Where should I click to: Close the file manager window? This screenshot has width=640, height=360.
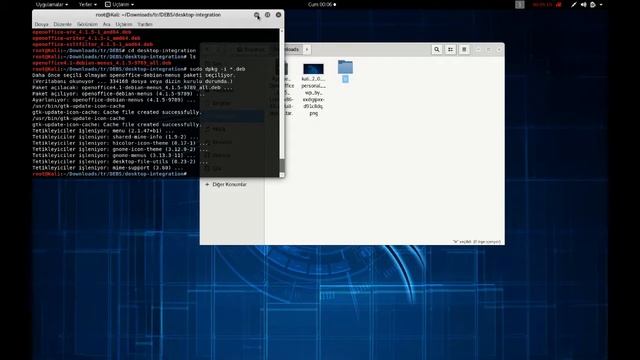[x=499, y=49]
